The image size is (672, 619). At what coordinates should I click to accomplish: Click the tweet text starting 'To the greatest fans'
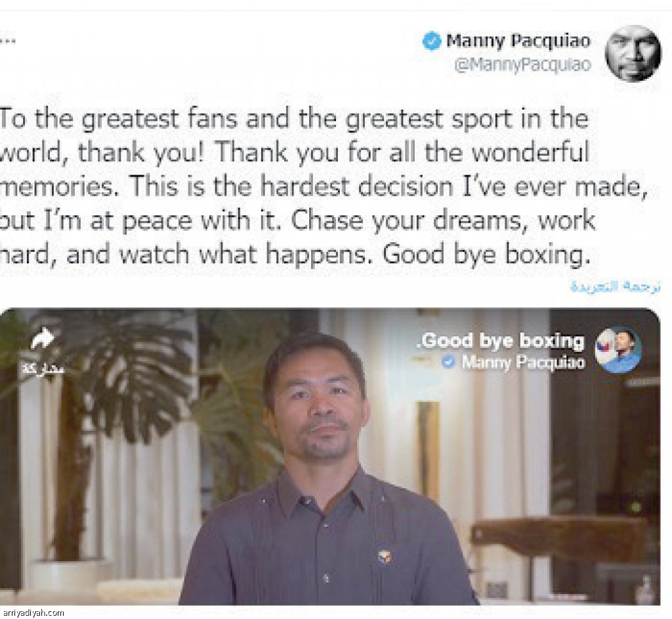point(324,186)
